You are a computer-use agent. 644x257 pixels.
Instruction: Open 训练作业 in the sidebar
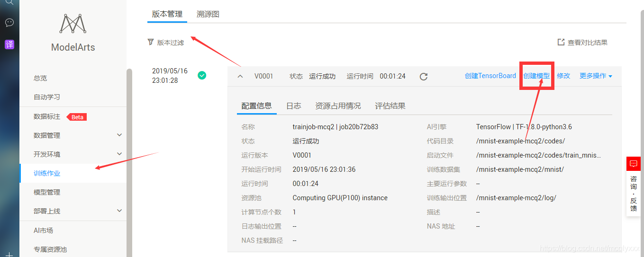[47, 173]
